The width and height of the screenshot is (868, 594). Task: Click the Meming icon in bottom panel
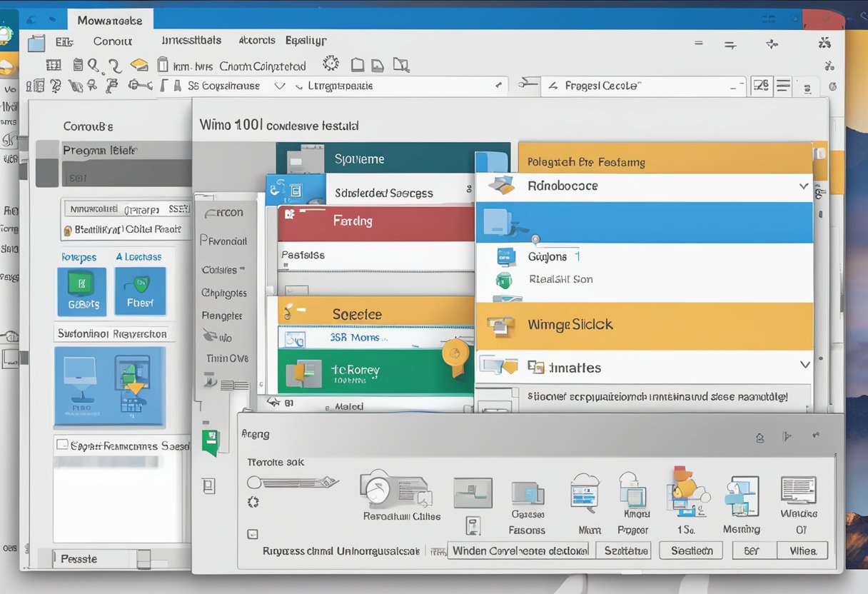pos(741,495)
